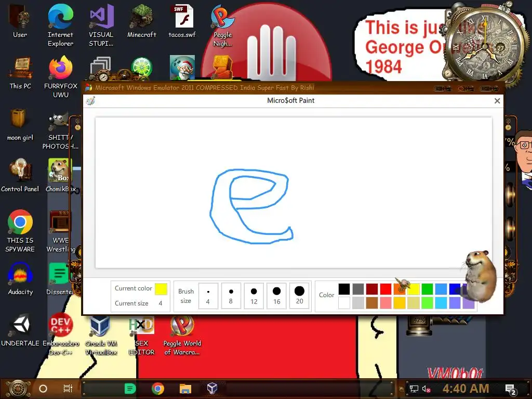
Task: Pick the light green color swatch
Action: point(427,303)
